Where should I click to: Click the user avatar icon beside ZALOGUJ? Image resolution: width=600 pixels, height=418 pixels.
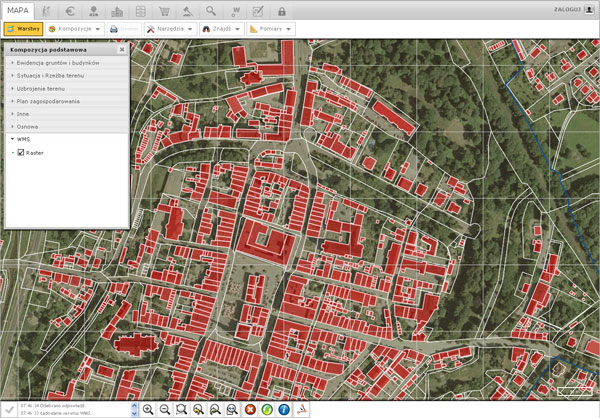coord(589,10)
